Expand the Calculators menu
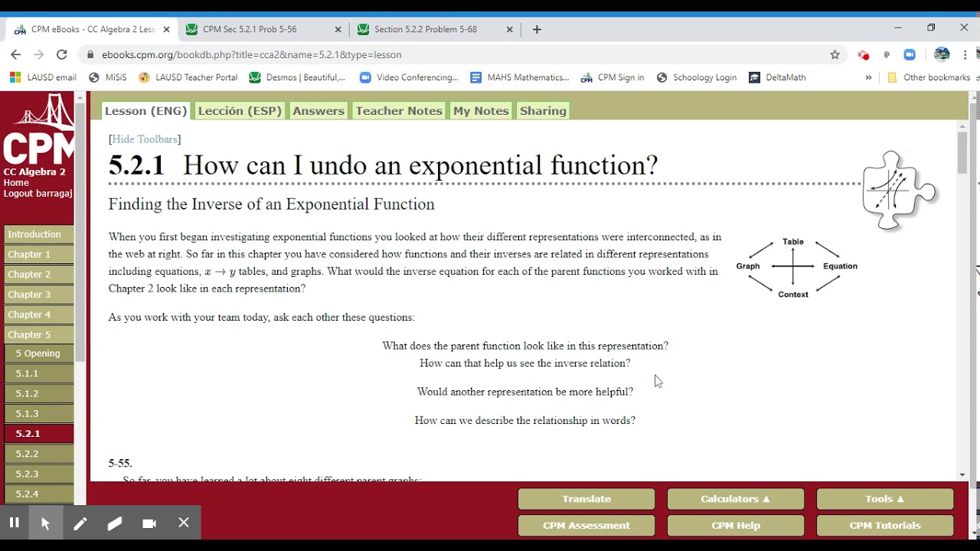The width and height of the screenshot is (980, 551). (736, 499)
